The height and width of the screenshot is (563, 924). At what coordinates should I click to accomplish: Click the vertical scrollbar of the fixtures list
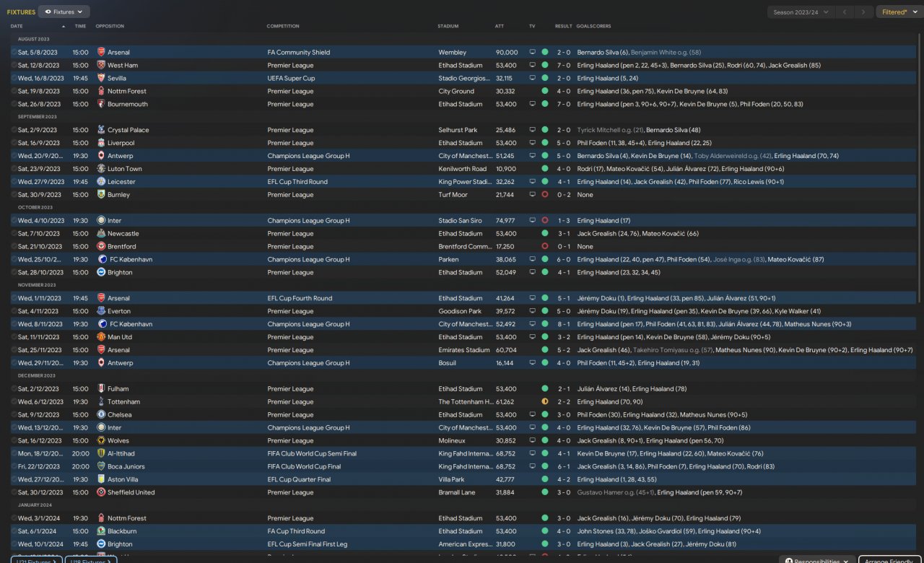point(920,168)
